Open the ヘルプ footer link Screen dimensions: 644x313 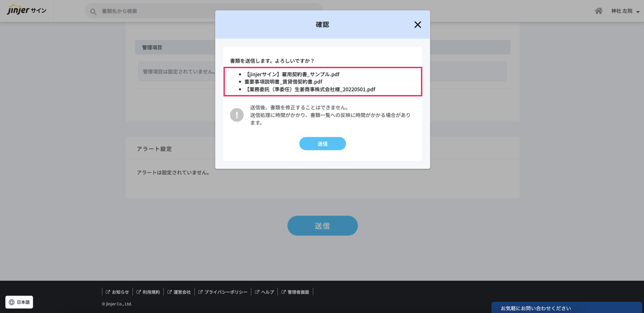(x=264, y=292)
